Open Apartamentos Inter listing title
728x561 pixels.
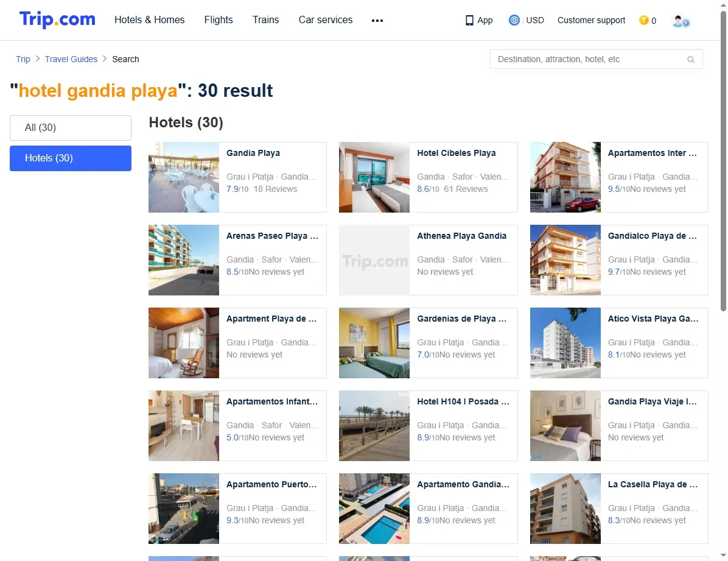(x=653, y=153)
